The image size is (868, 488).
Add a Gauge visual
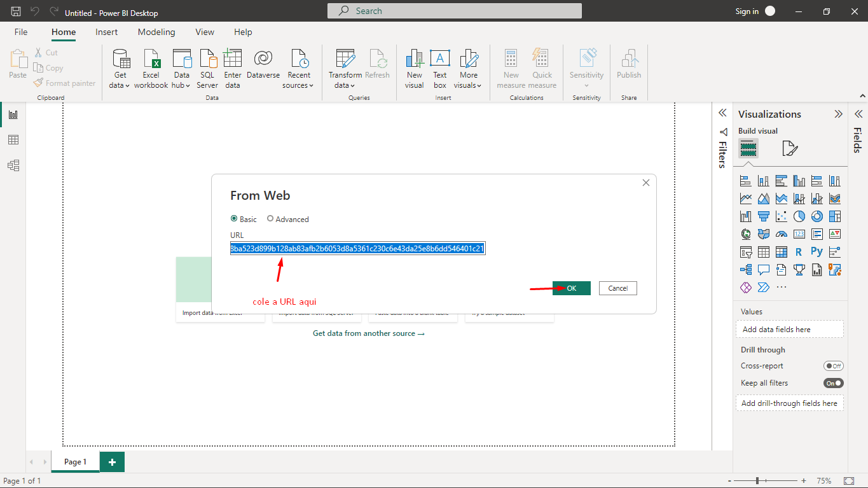(782, 234)
